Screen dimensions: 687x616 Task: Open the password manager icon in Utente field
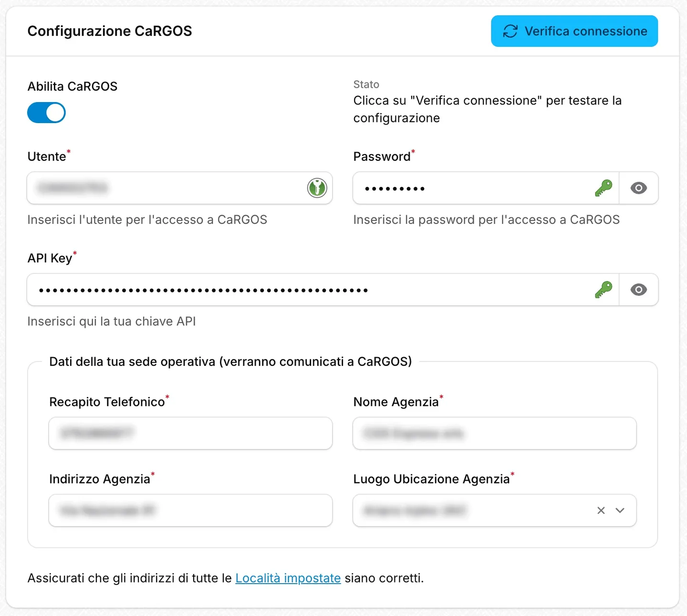point(317,188)
